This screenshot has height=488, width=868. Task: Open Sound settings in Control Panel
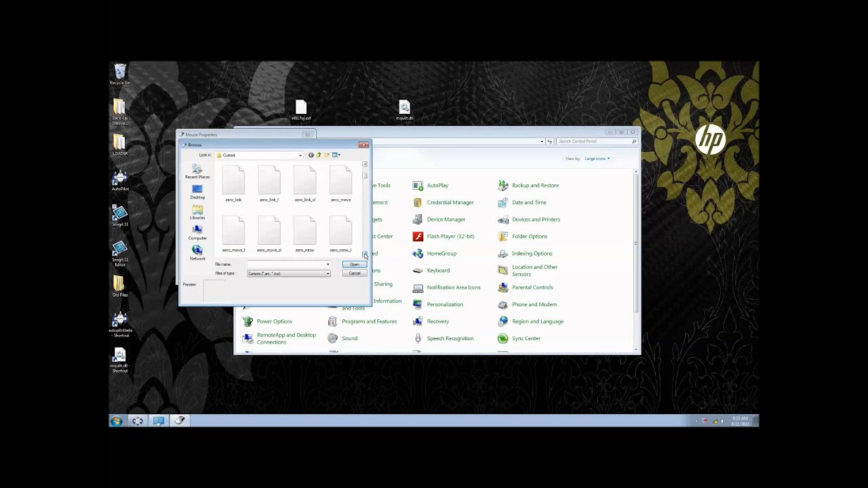(342, 338)
